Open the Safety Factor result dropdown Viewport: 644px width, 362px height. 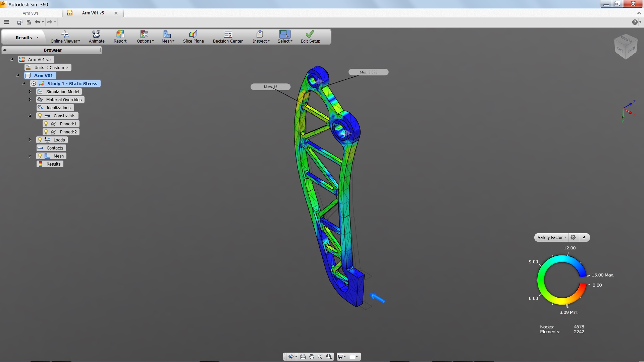[551, 237]
